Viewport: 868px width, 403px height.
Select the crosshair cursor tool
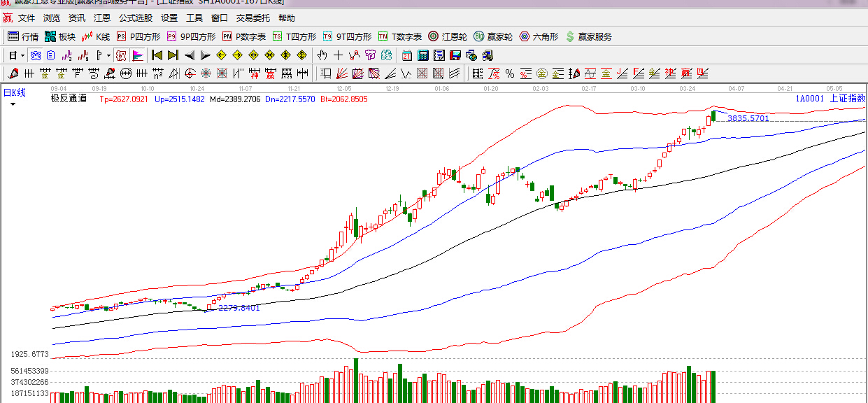pos(338,55)
